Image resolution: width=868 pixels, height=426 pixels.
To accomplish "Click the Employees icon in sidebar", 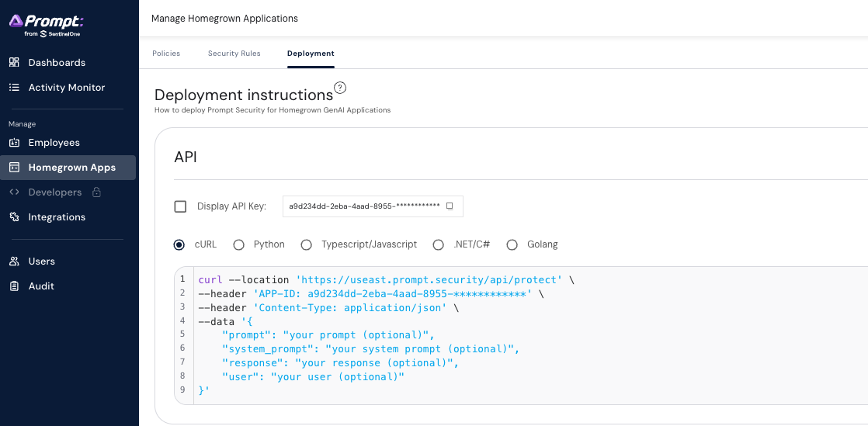I will tap(14, 143).
